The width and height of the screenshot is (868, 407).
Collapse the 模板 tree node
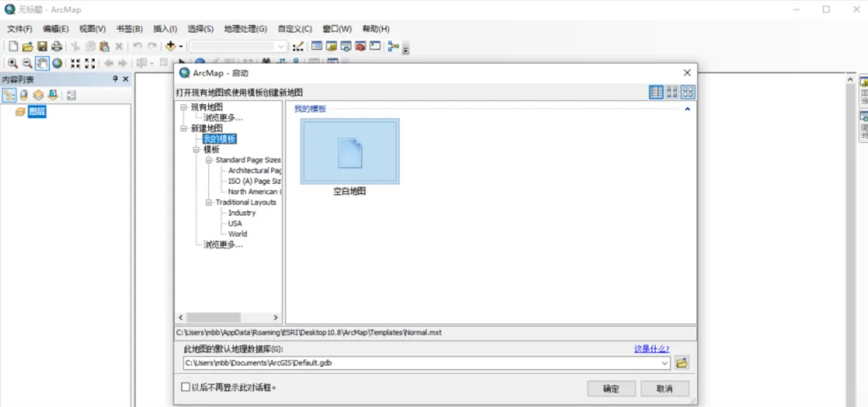coord(196,149)
